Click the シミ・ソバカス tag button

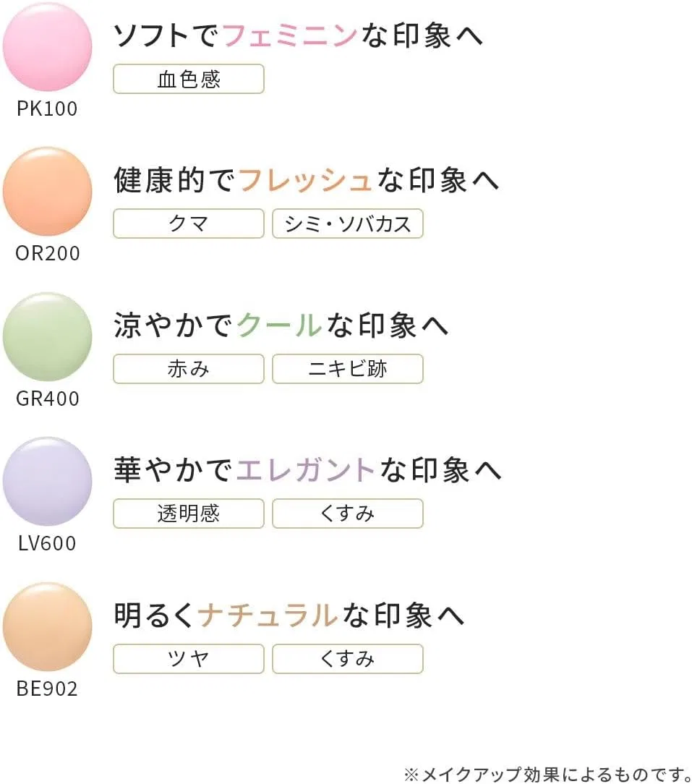pyautogui.click(x=348, y=223)
